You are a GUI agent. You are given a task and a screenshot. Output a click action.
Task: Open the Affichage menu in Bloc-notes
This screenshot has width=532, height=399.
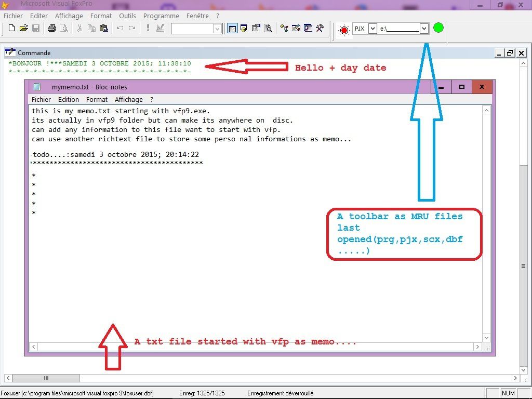[x=128, y=99]
